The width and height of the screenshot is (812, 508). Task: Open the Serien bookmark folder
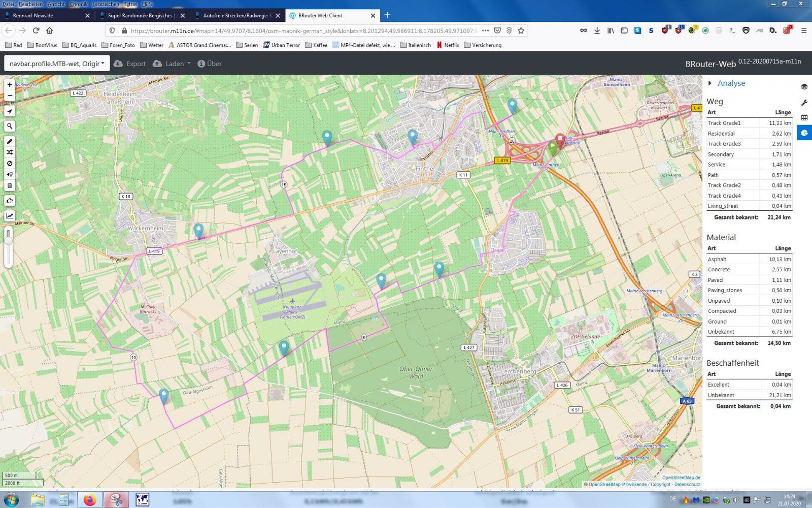click(247, 45)
